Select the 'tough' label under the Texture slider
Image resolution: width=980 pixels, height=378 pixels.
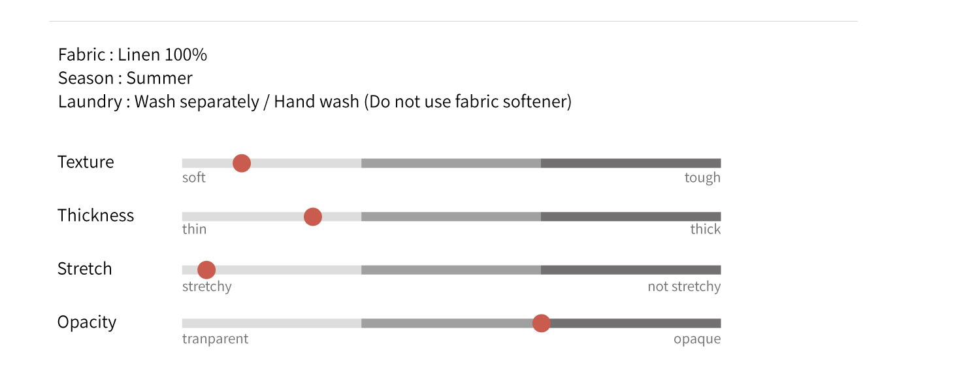(702, 178)
